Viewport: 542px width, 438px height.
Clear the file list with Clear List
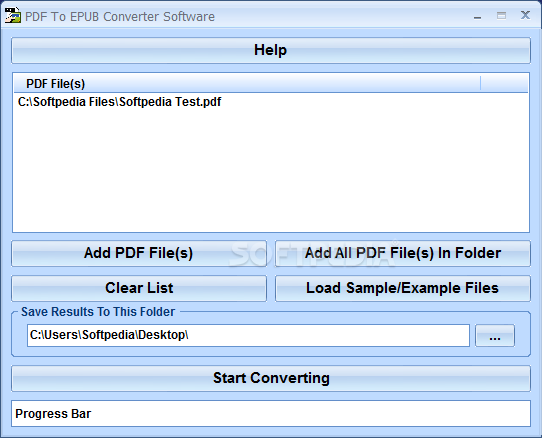click(x=139, y=288)
